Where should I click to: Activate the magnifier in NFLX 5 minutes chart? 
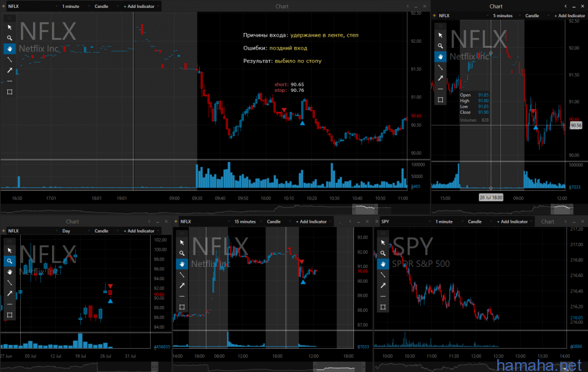(x=440, y=46)
